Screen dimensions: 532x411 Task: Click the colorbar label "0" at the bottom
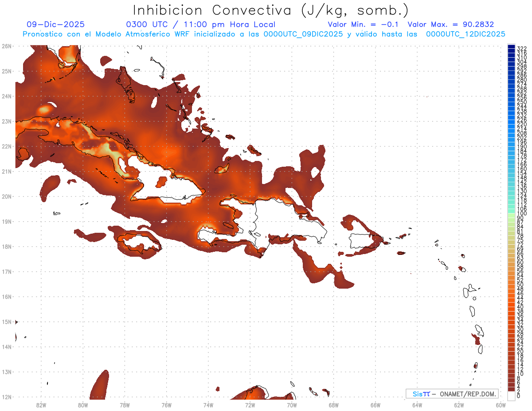519,395
